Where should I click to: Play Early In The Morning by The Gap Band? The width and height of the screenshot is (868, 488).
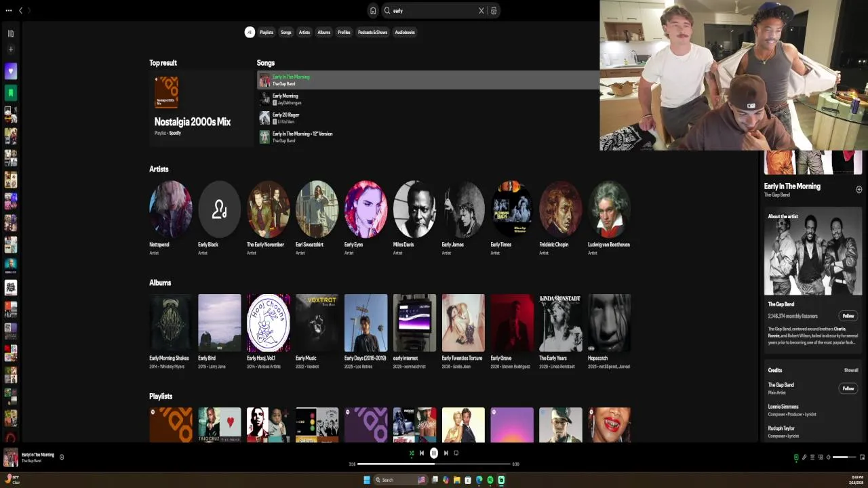428,80
